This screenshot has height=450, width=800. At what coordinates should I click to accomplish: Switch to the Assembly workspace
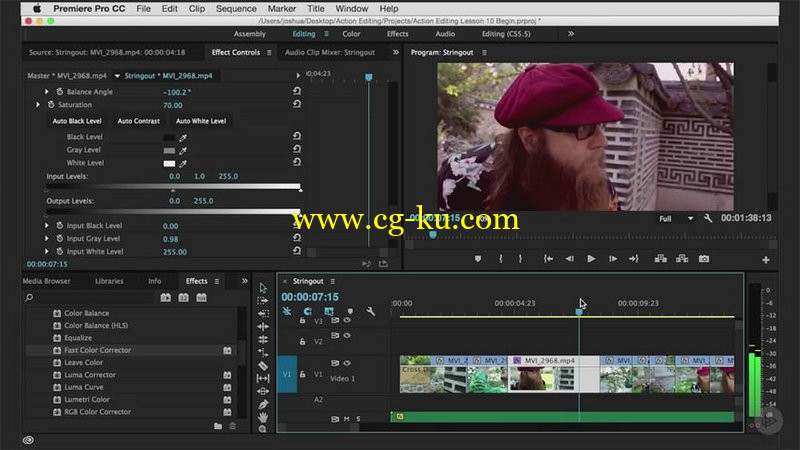pyautogui.click(x=249, y=34)
